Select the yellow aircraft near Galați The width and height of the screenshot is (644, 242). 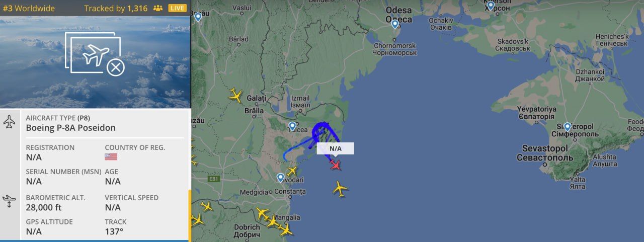pos(235,96)
